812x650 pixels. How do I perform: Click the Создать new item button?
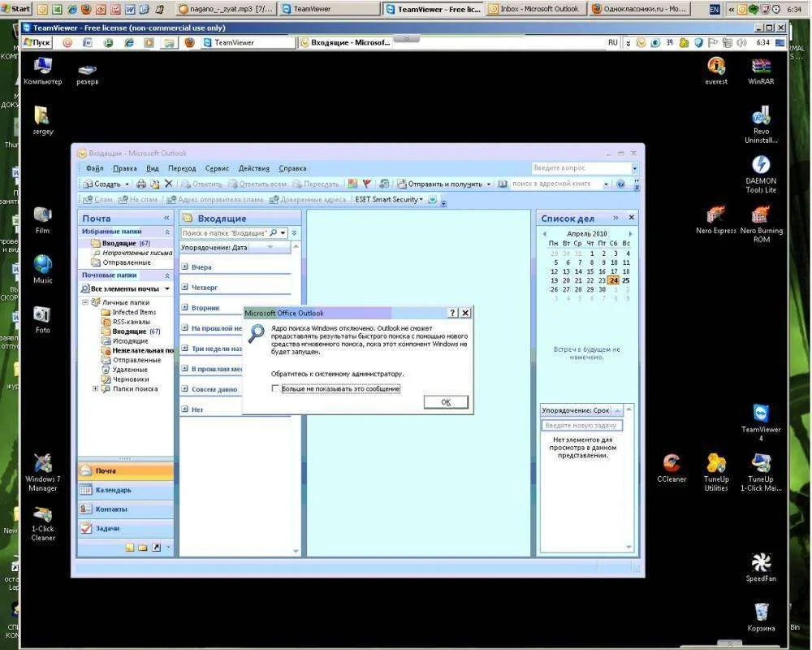point(102,184)
